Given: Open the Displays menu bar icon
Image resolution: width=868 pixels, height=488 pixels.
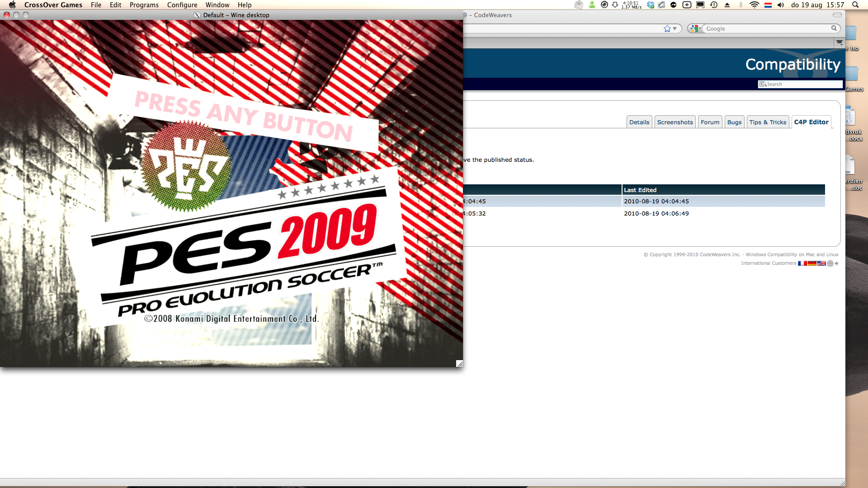Looking at the screenshot, I should [x=700, y=5].
